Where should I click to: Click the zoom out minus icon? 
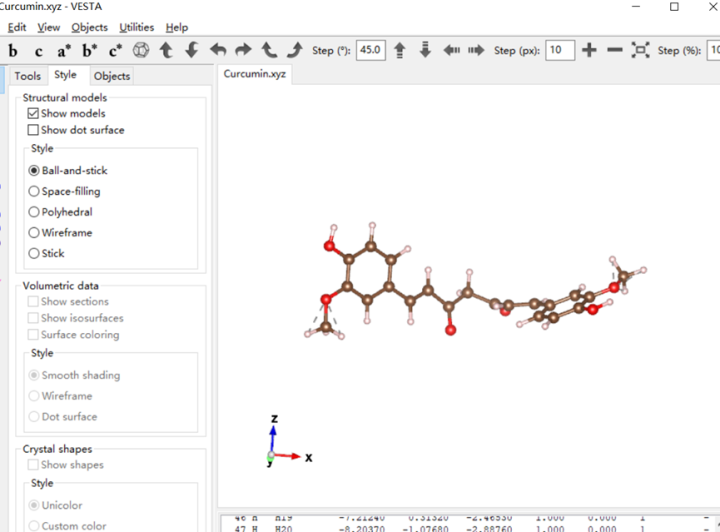click(615, 50)
